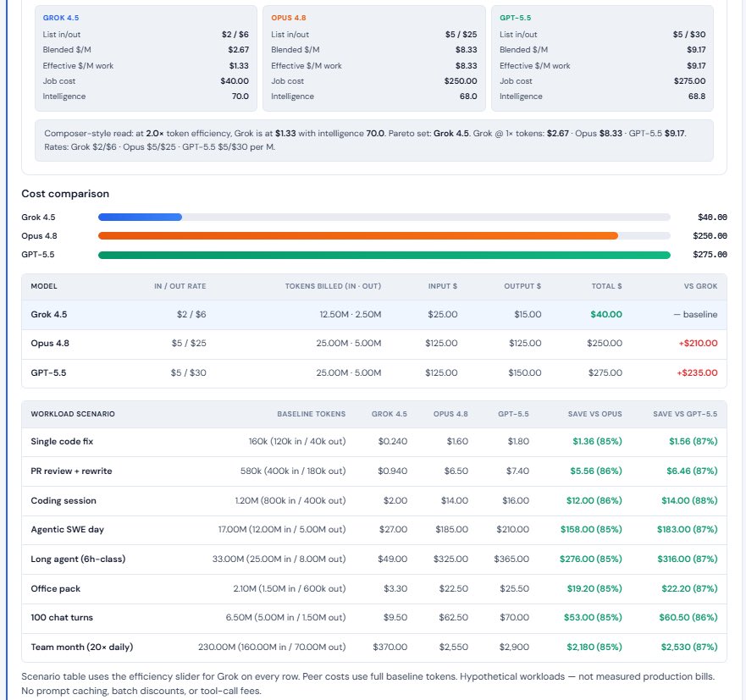Click $22.20 (87%) savings for Office pack

click(689, 588)
